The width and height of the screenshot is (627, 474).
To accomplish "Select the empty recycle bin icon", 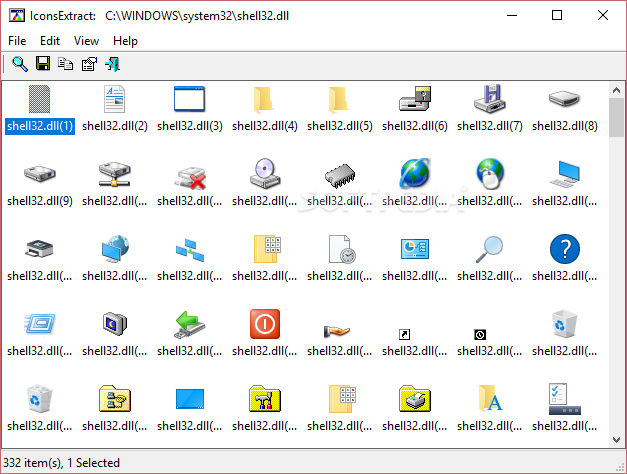I will click(564, 324).
